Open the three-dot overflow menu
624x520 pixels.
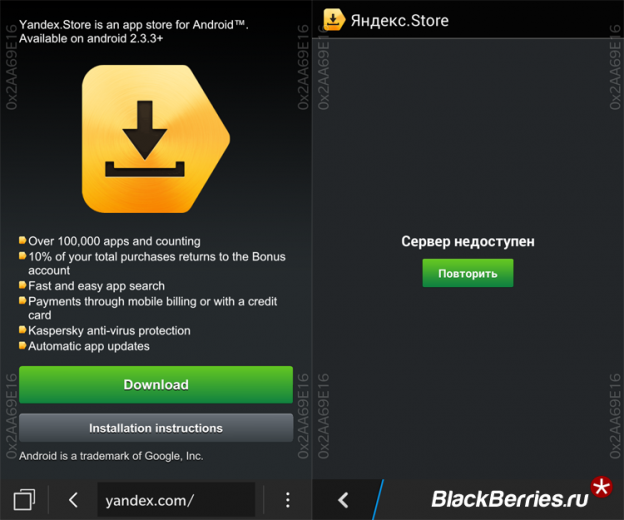pos(287,499)
